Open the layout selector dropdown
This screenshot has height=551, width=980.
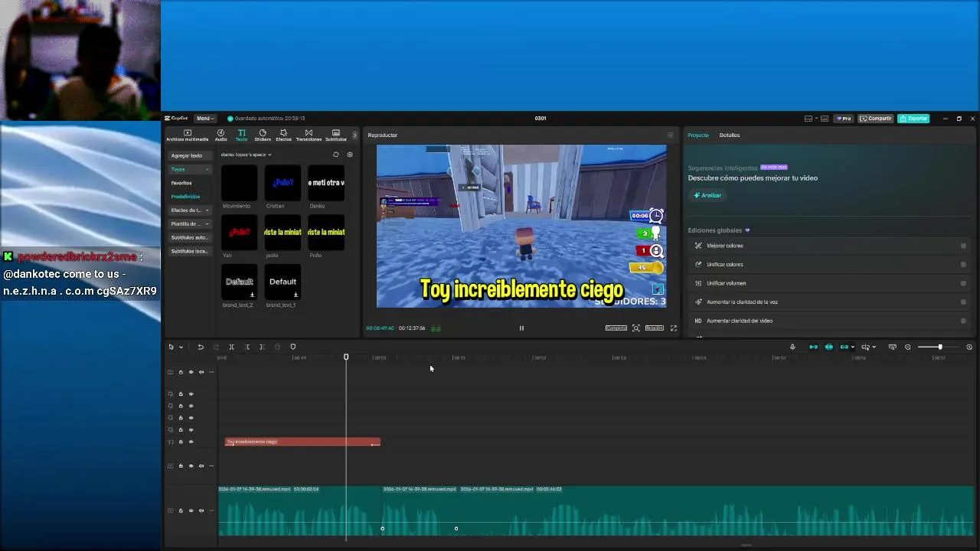click(x=810, y=119)
